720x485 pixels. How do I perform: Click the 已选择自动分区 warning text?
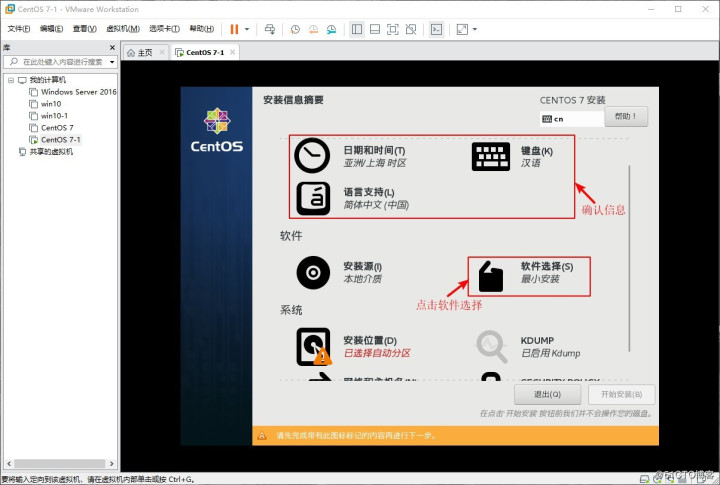coord(377,353)
